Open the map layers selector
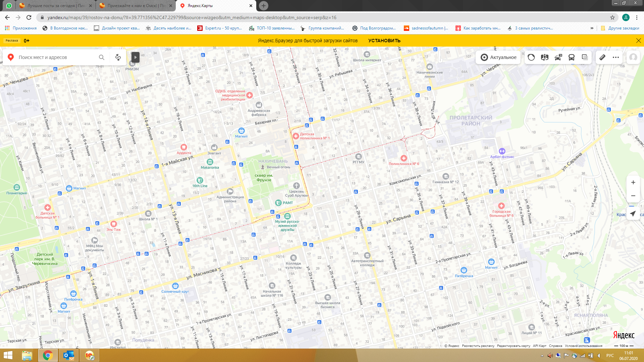Viewport: 644px width, 362px height. click(585, 57)
